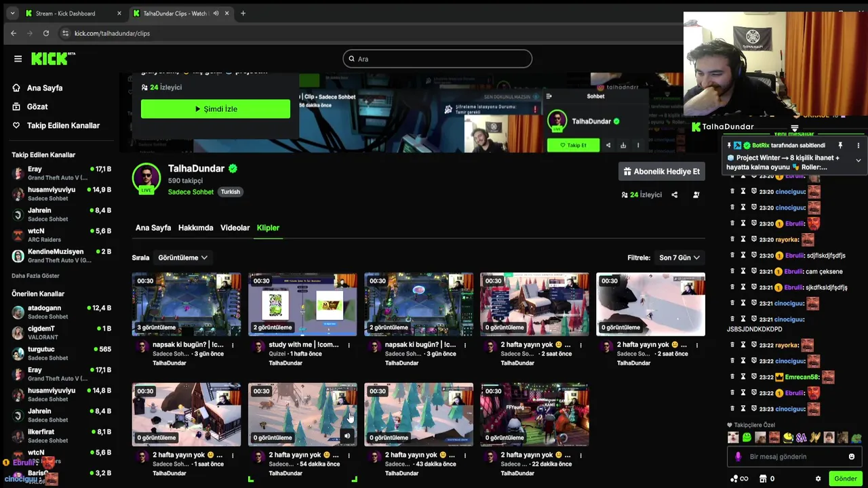Click Emrecan58 username in chat

pyautogui.click(x=802, y=377)
